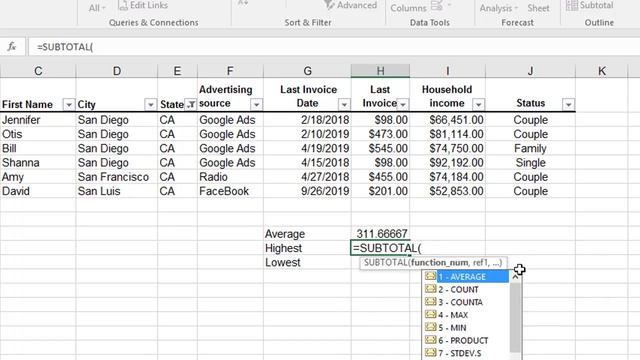Image resolution: width=640 pixels, height=360 pixels.
Task: Click the Highest label cell
Action: click(307, 248)
